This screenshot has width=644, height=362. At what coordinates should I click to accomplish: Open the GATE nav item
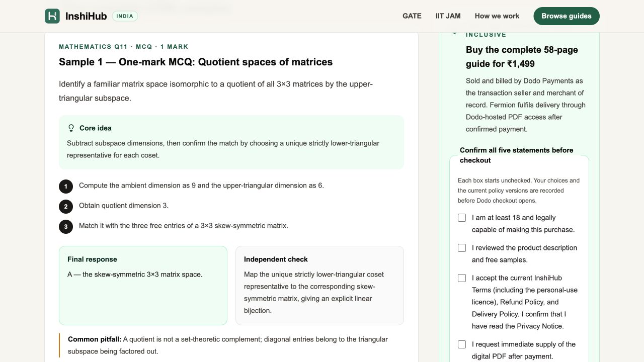point(412,16)
